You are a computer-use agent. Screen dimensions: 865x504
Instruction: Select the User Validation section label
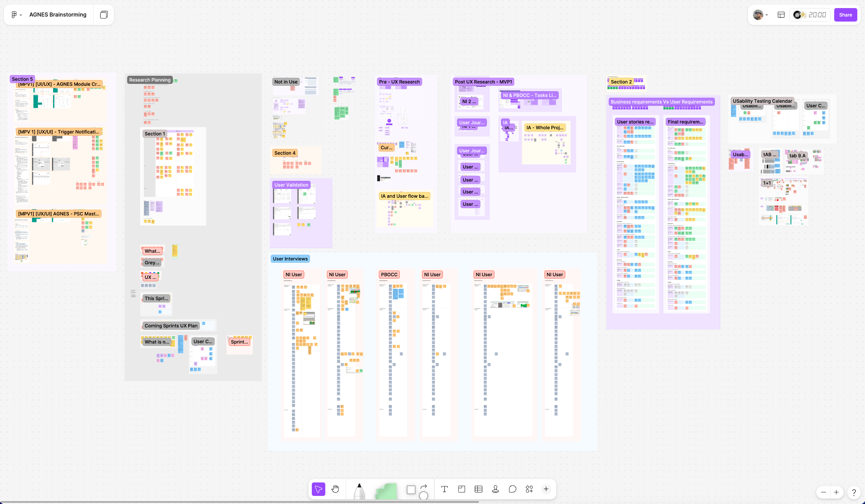point(291,185)
